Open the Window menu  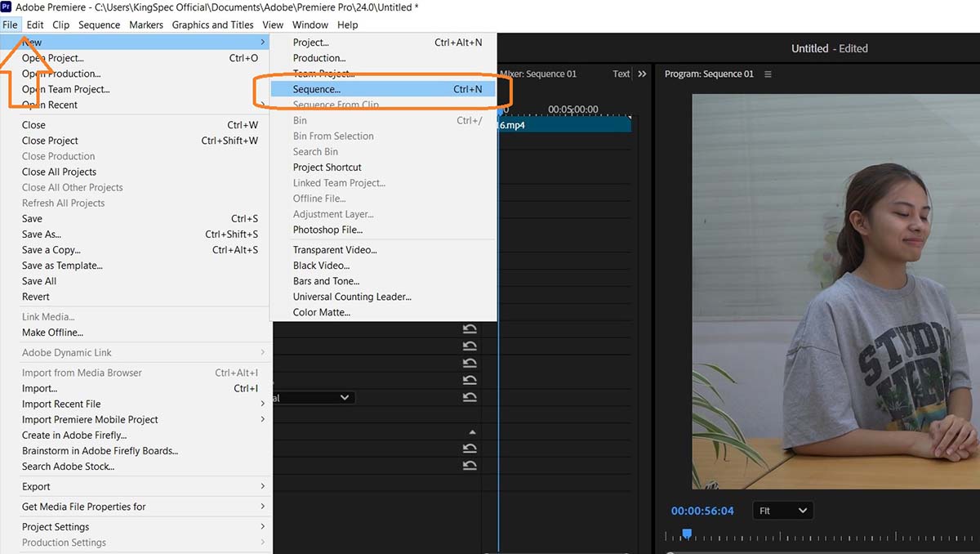coord(310,25)
